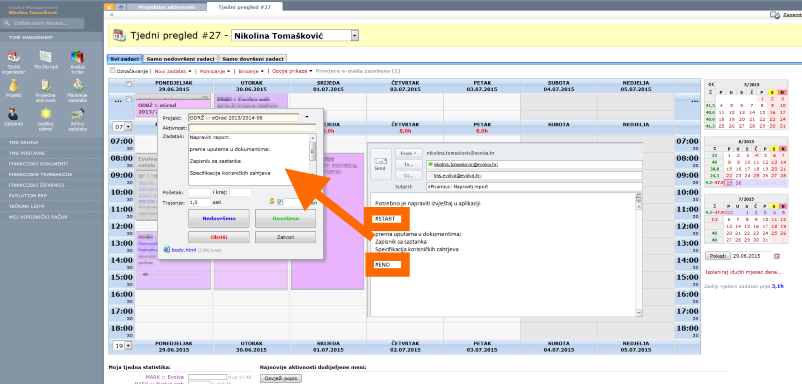802x384 pixels.
Task: Open Godišnji odmori sun icon
Action: pyautogui.click(x=46, y=114)
